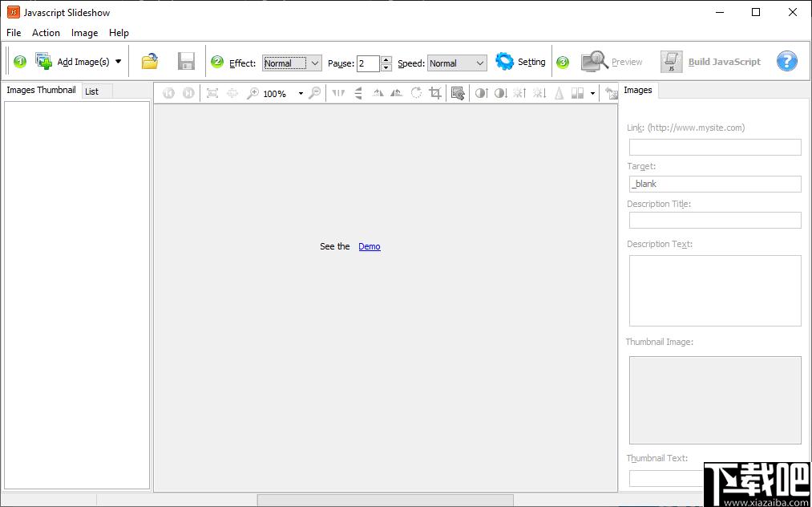Flip image vertically icon

click(358, 93)
